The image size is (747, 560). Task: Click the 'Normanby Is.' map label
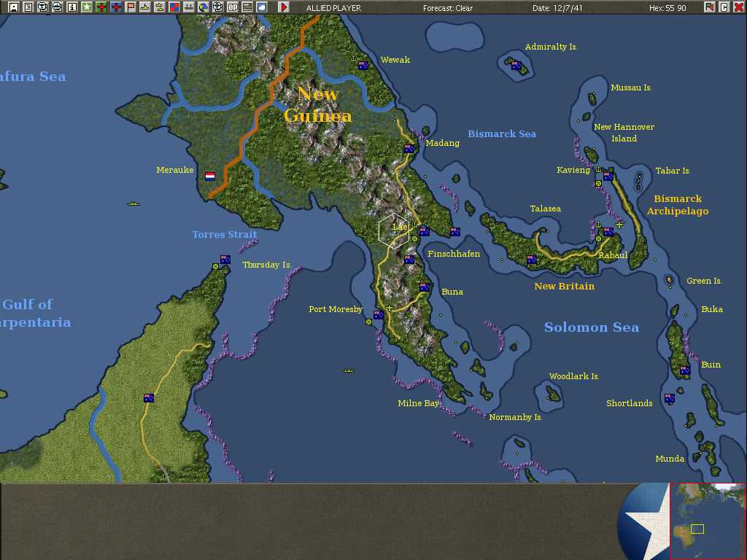(x=516, y=417)
